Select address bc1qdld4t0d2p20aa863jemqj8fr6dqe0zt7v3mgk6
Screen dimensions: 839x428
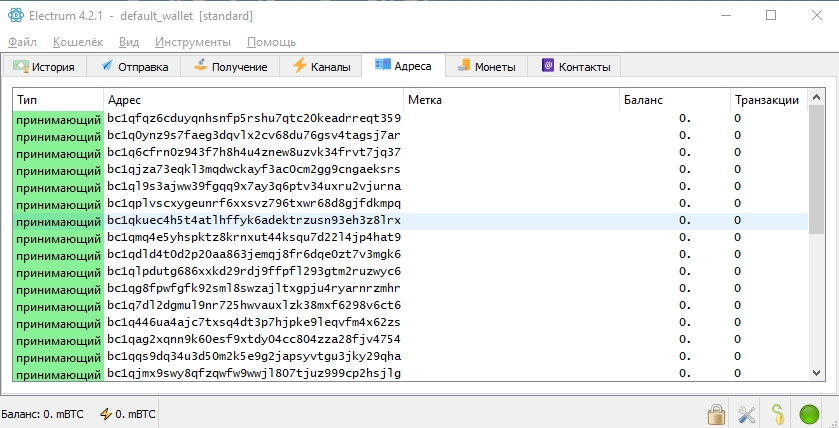(254, 254)
